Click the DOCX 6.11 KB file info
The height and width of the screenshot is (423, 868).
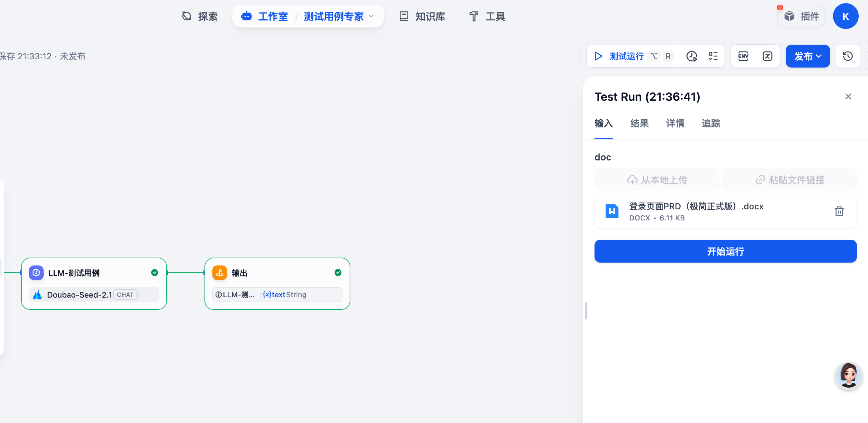(x=657, y=218)
